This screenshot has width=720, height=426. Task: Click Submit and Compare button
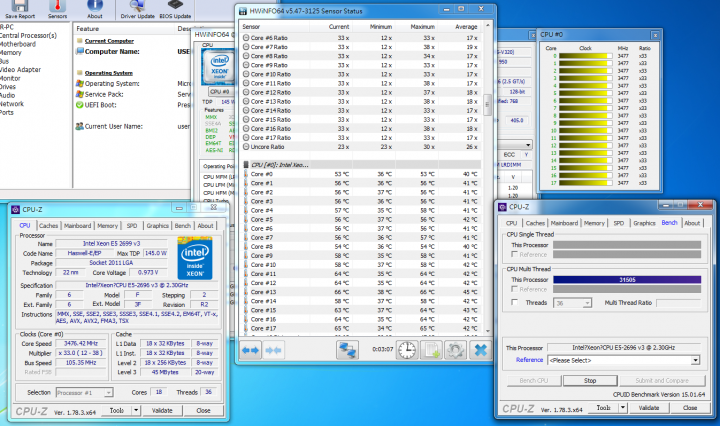point(662,381)
